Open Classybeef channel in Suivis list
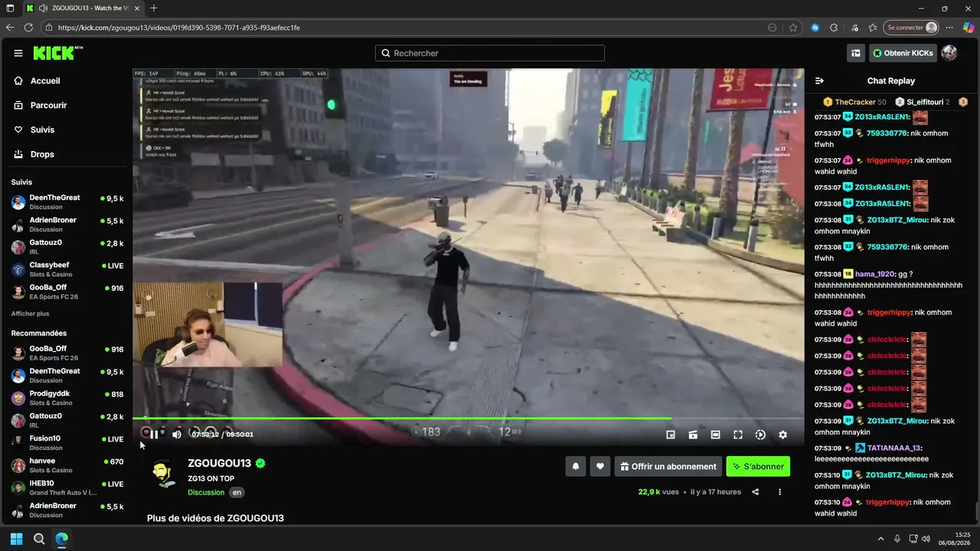The image size is (980, 551). pyautogui.click(x=67, y=269)
